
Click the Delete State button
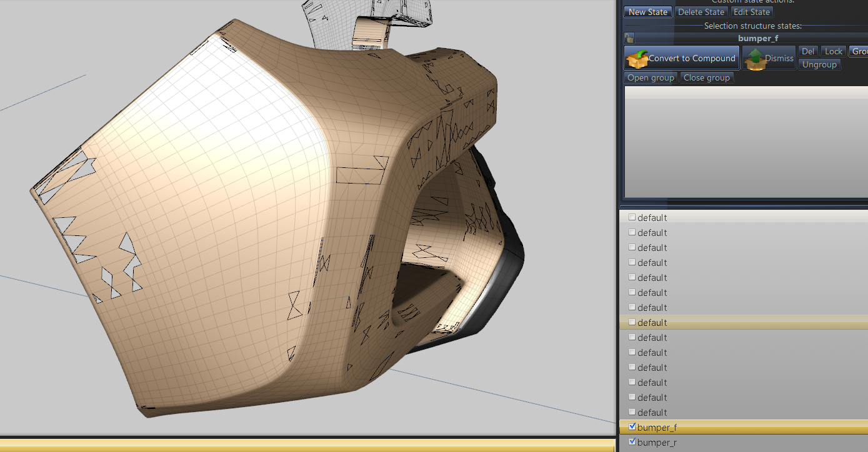701,12
